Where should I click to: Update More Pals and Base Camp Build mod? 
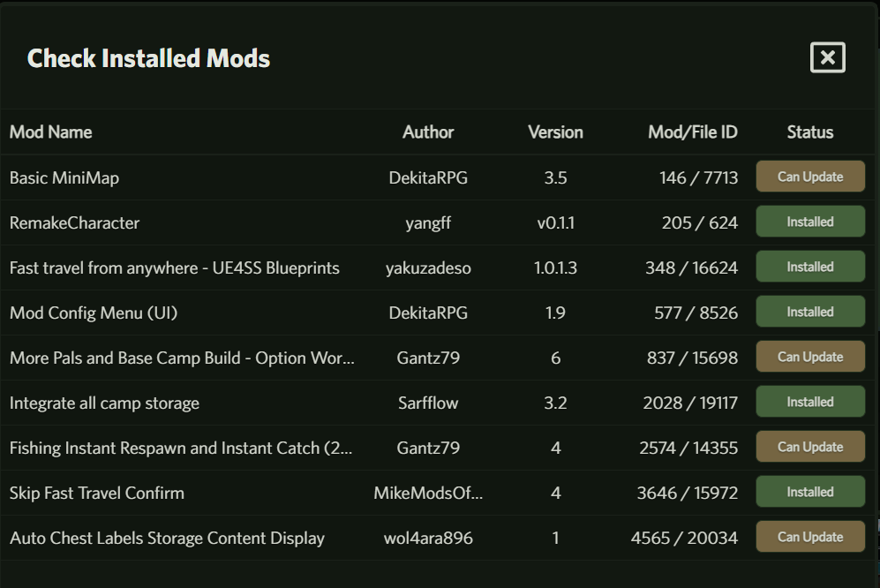click(x=810, y=357)
